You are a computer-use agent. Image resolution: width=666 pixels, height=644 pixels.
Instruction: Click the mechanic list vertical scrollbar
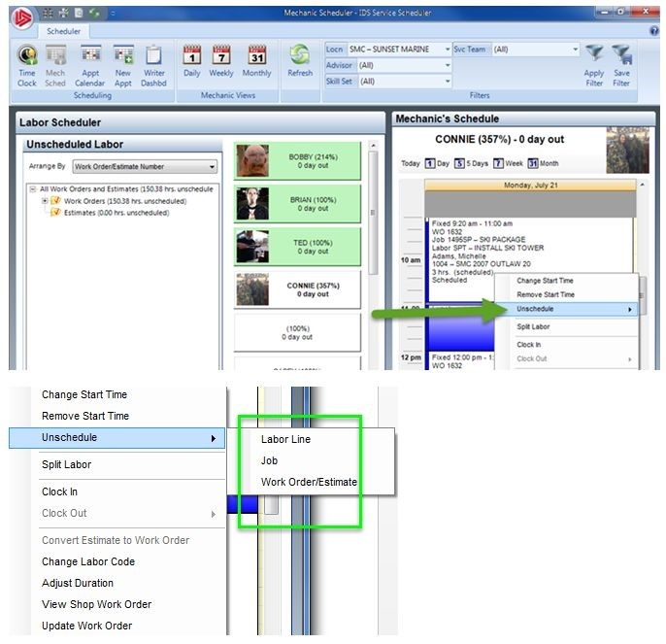click(373, 213)
